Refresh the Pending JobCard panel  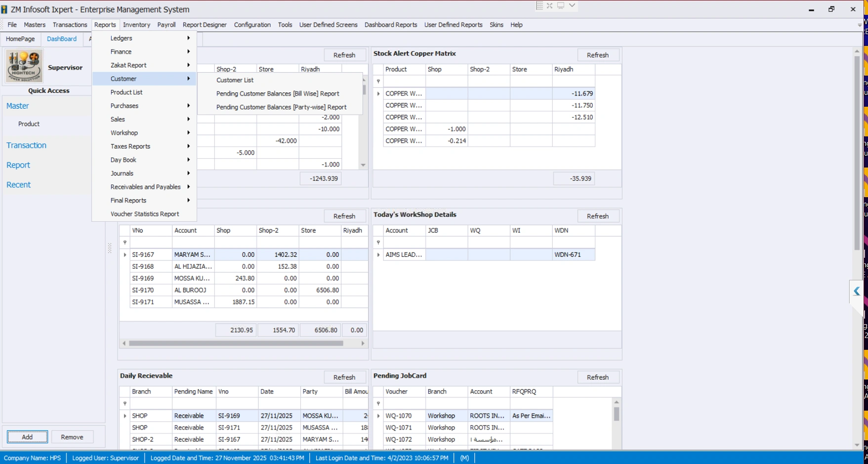[x=598, y=377]
